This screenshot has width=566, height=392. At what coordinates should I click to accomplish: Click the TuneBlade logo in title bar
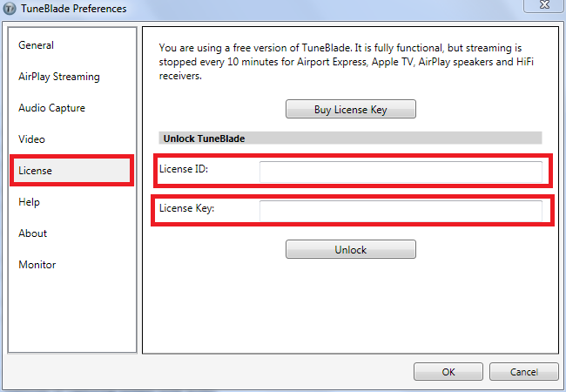(10, 9)
